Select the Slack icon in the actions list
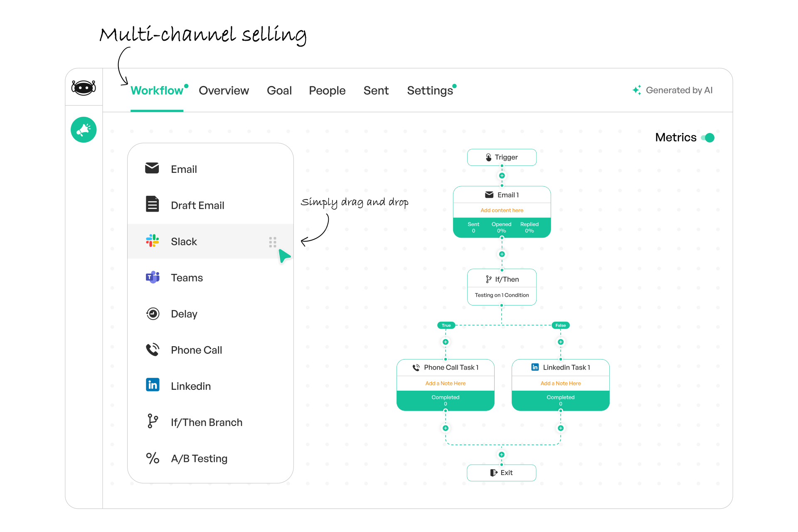The width and height of the screenshot is (798, 532). pyautogui.click(x=153, y=241)
